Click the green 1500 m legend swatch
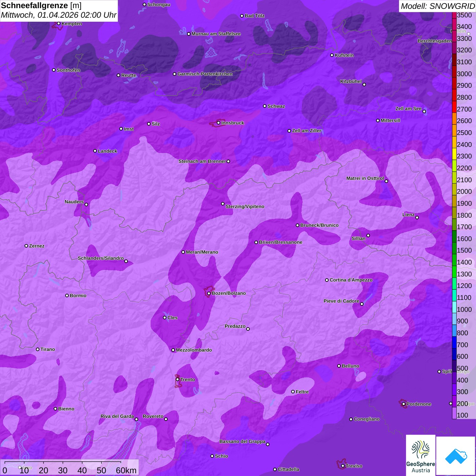The image size is (476, 476). click(x=454, y=248)
